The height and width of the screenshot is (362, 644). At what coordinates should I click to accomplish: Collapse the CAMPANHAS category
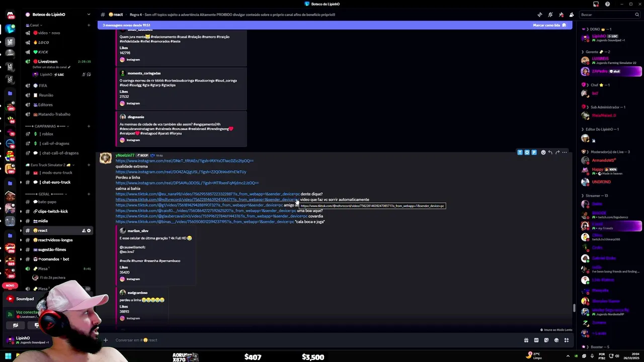tap(48, 126)
